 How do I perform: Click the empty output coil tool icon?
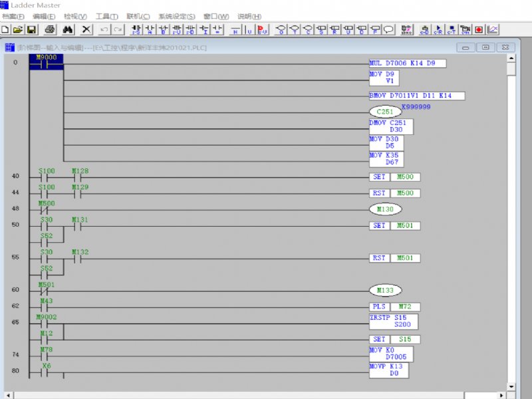281,29
